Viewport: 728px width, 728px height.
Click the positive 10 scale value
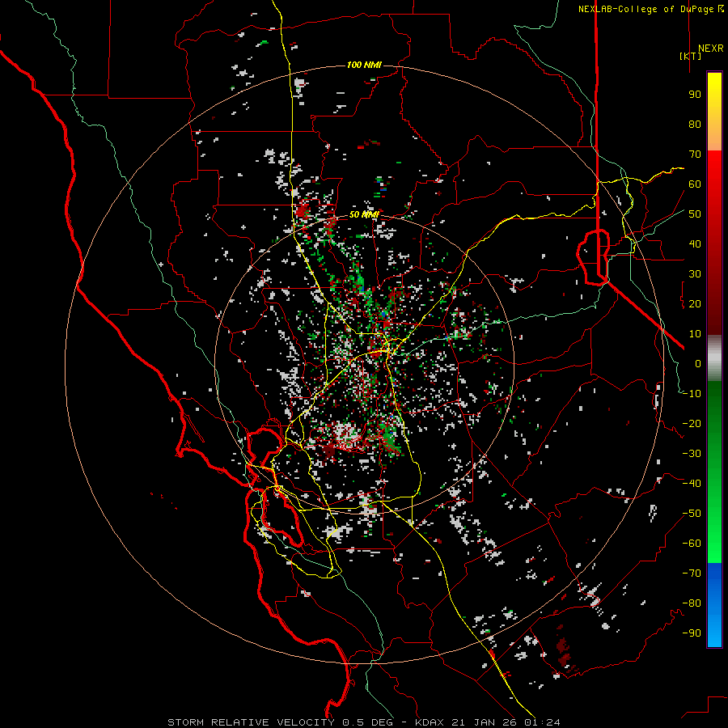(695, 334)
